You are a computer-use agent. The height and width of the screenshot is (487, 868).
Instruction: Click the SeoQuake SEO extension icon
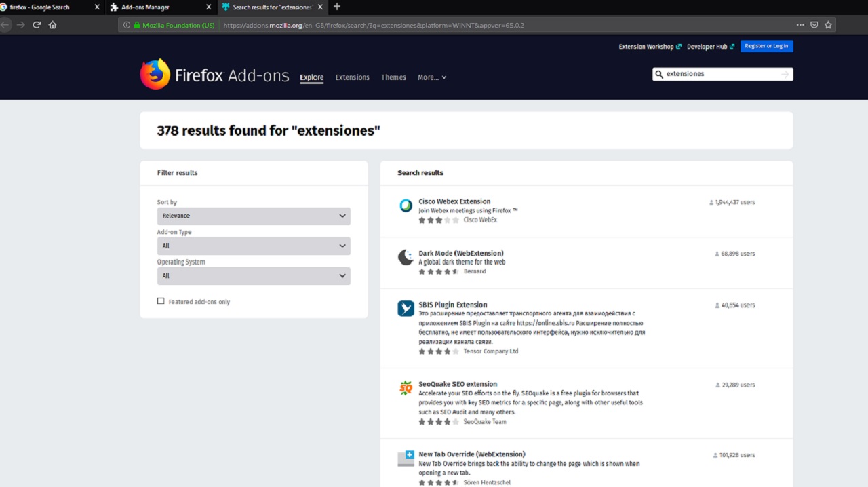coord(406,387)
